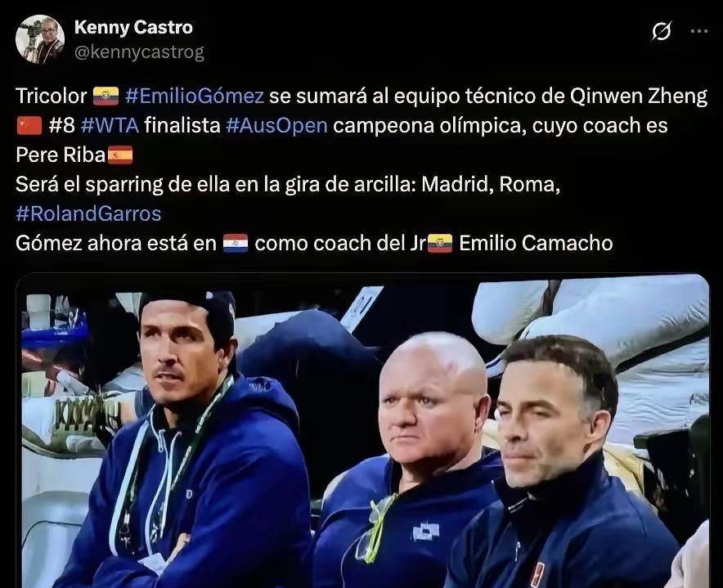
Task: Click the China flag emoji before #8
Action: tap(29, 126)
